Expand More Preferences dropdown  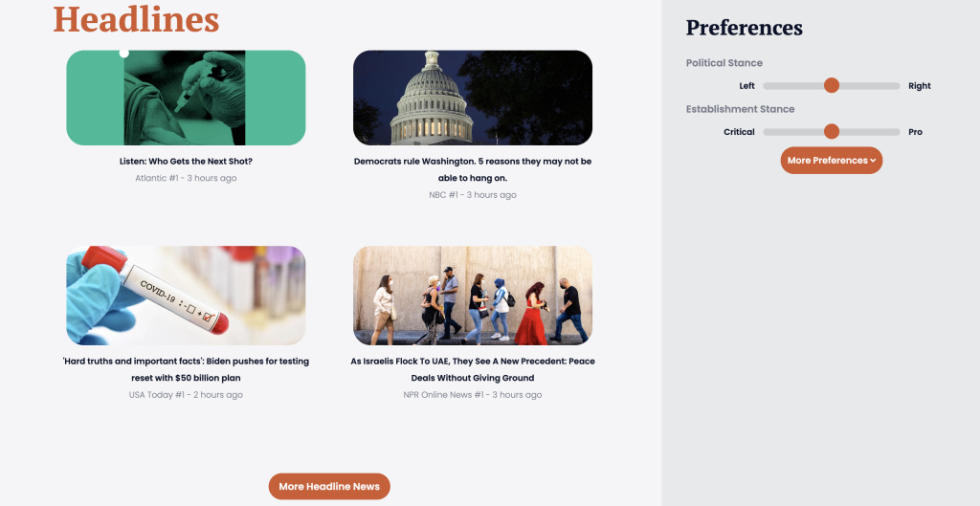pyautogui.click(x=832, y=161)
